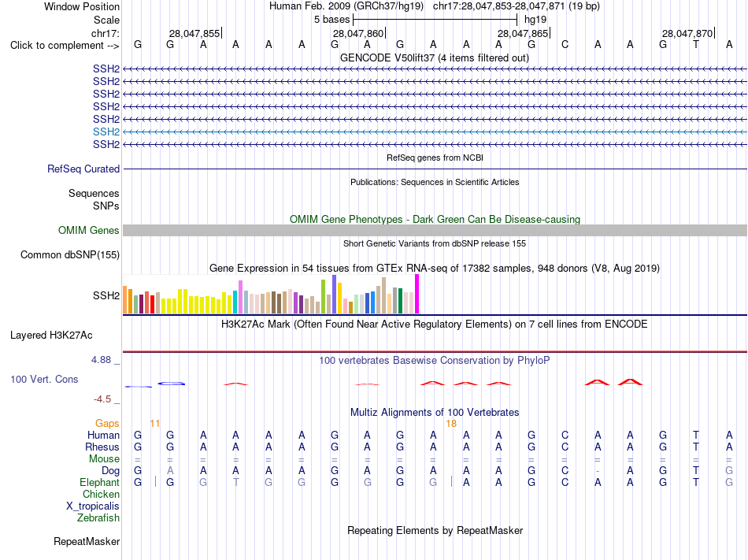Click the gray OMIM Genes bar
The height and width of the screenshot is (560, 748).
click(x=435, y=231)
